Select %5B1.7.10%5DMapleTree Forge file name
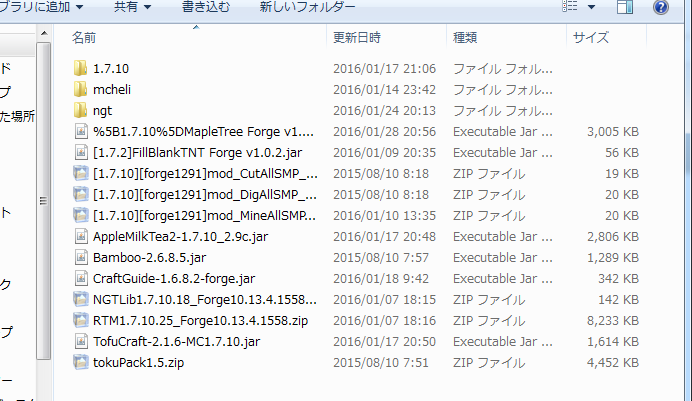This screenshot has width=692, height=401. 203,131
